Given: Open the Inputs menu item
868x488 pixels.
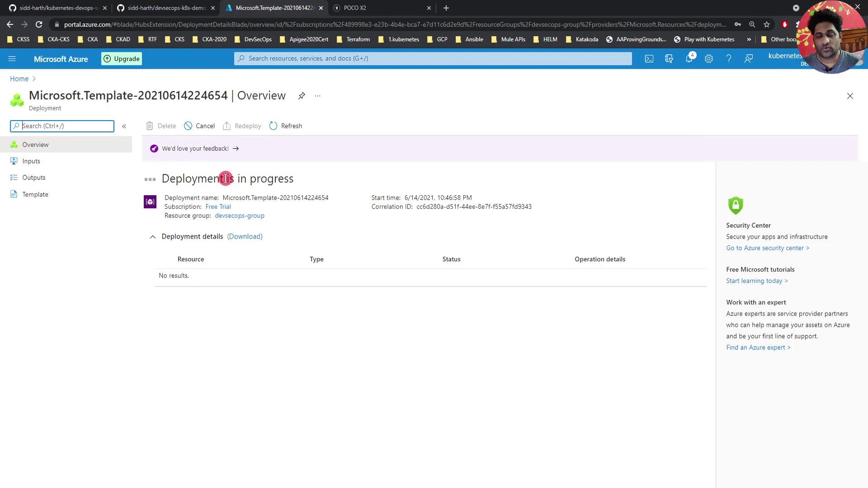Looking at the screenshot, I should click(31, 161).
